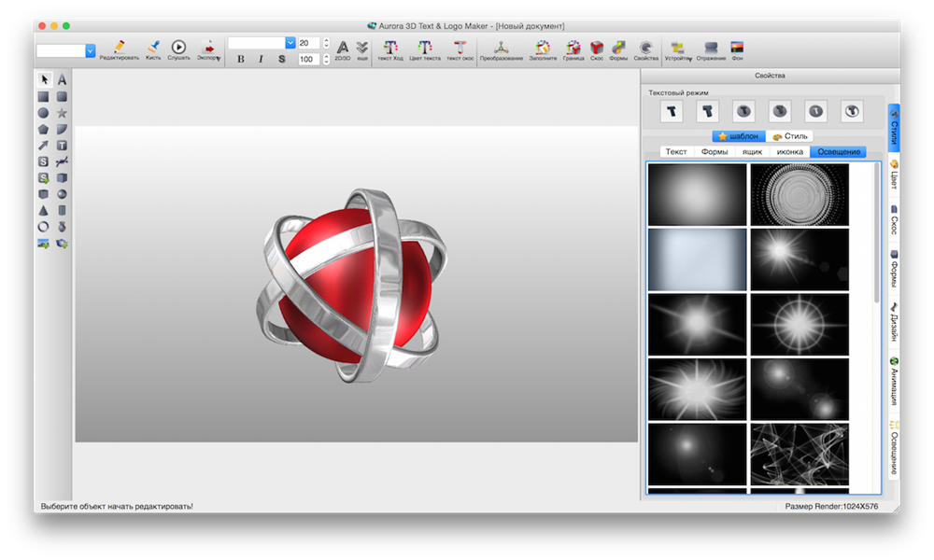Open the font family dropdown

pos(290,43)
